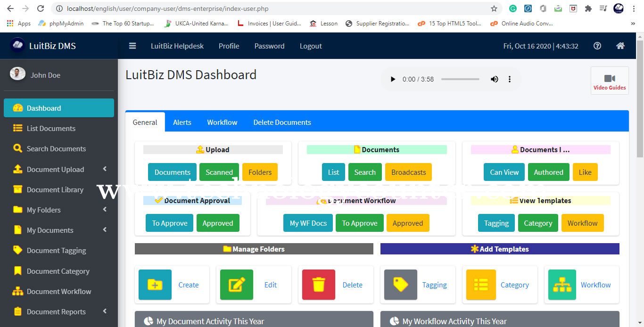Open Search Documents in sidebar
The height and width of the screenshot is (327, 644).
tap(59, 148)
